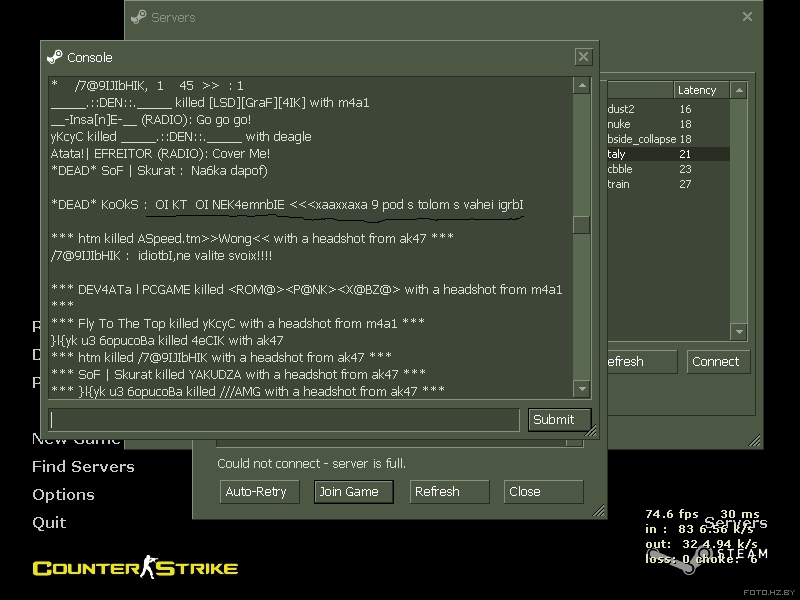This screenshot has height=600, width=800.
Task: Click the console scrollbar thumb
Action: click(582, 225)
